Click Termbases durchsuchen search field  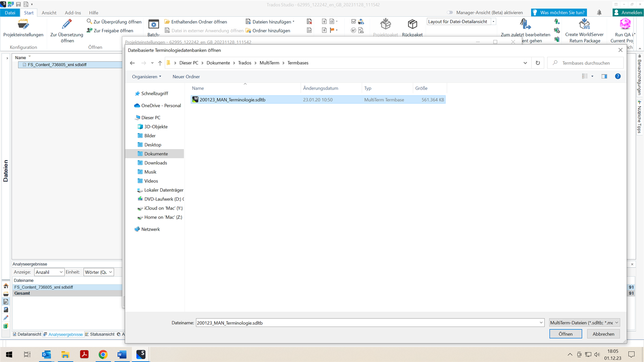586,63
